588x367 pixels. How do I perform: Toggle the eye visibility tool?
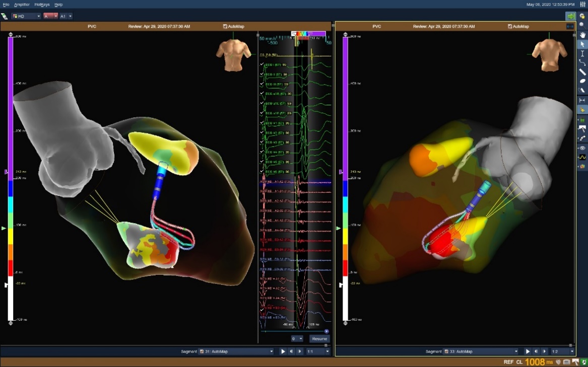[x=582, y=148]
